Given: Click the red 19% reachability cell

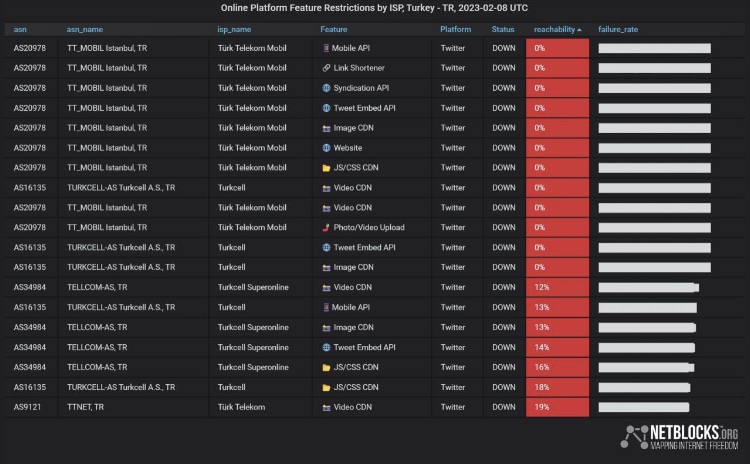Looking at the screenshot, I should 557,407.
